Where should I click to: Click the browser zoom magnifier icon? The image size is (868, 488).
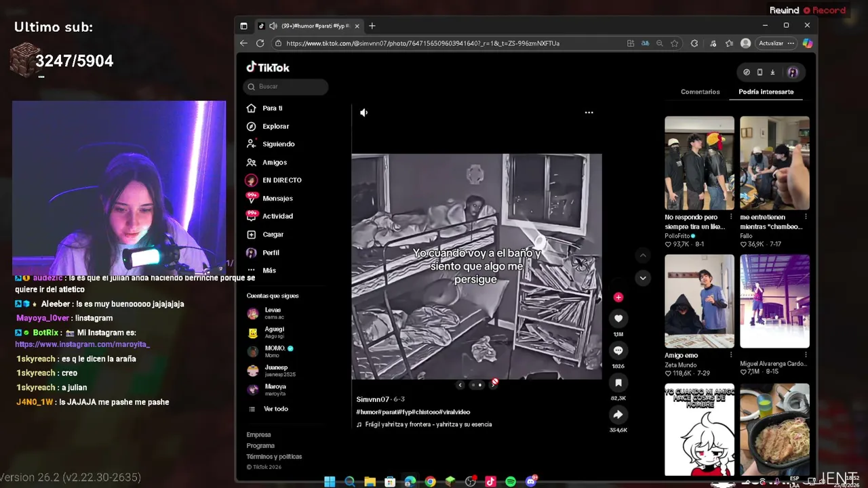point(659,43)
